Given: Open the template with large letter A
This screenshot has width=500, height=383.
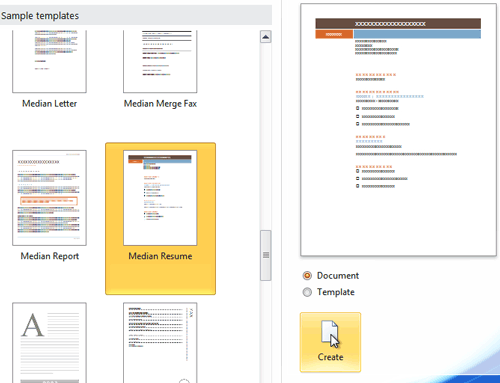Looking at the screenshot, I should (x=49, y=343).
